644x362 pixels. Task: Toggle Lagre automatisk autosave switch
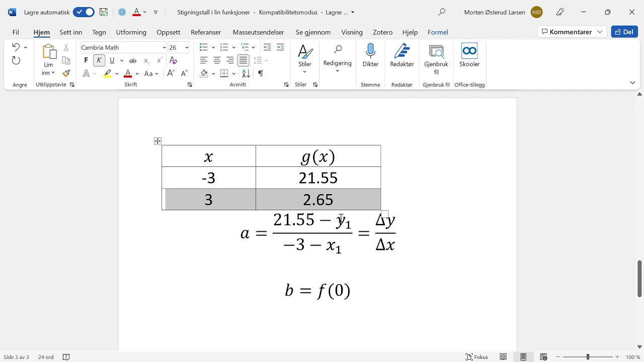point(84,12)
